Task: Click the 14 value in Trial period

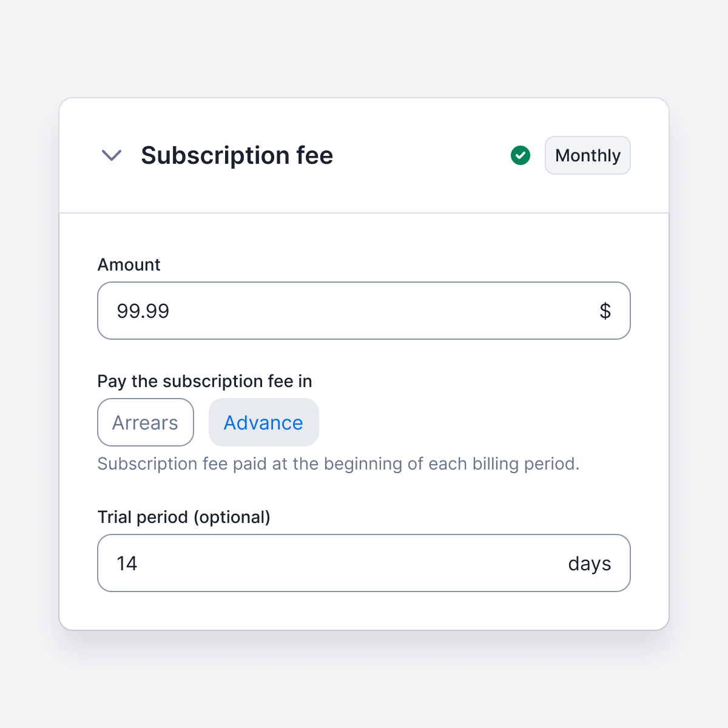Action: tap(127, 564)
